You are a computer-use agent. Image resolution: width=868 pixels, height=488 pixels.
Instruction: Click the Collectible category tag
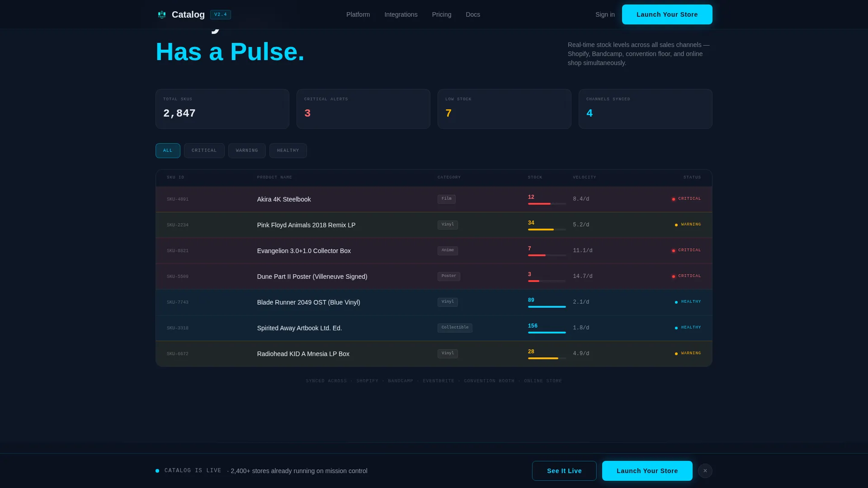pyautogui.click(x=455, y=328)
